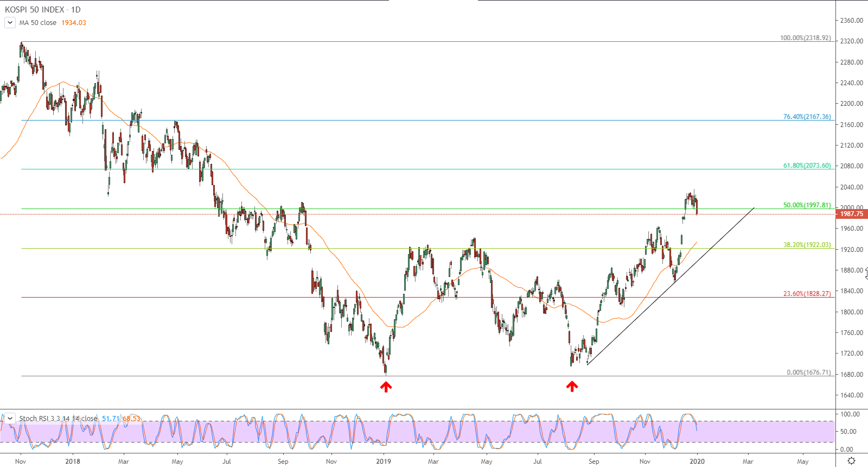
Task: Click the Nov label preceding 2019
Action: point(331,462)
